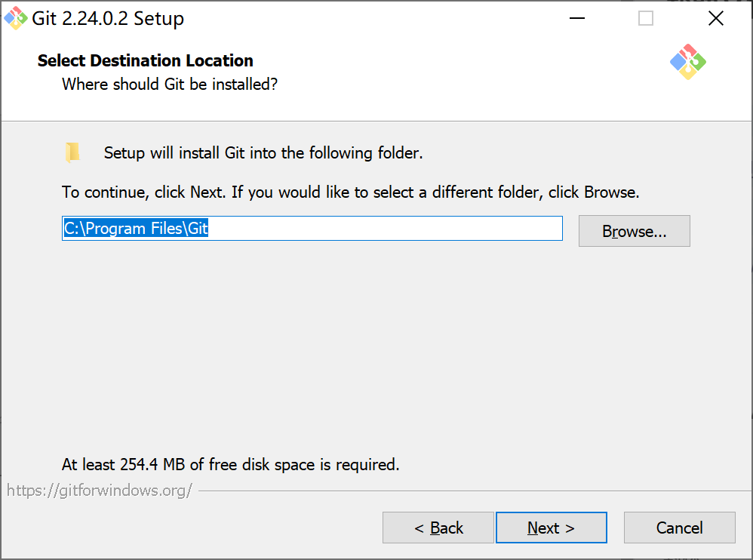Screen dimensions: 753x560
Task: Click the greyed-out maximize button
Action: click(646, 19)
